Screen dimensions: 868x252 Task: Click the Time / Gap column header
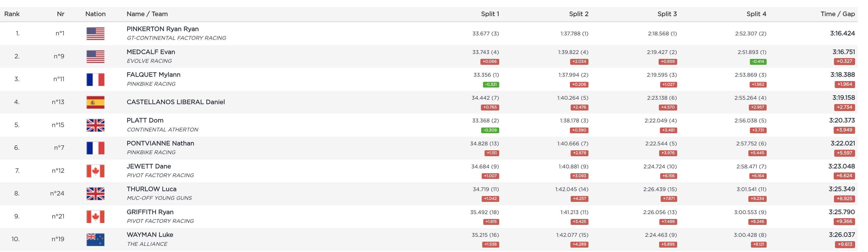click(837, 14)
